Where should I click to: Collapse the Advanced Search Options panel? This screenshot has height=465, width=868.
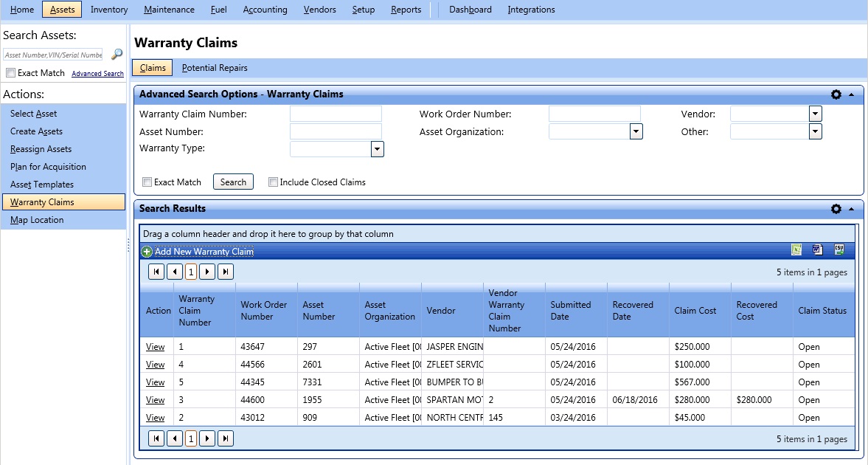[851, 94]
